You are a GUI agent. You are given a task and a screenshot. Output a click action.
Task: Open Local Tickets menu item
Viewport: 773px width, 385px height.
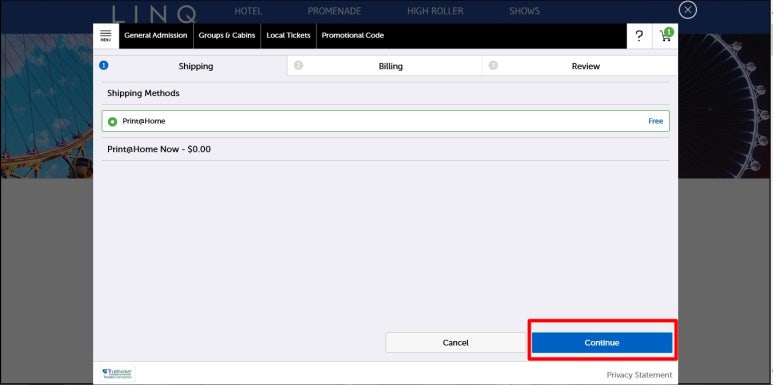(x=288, y=35)
